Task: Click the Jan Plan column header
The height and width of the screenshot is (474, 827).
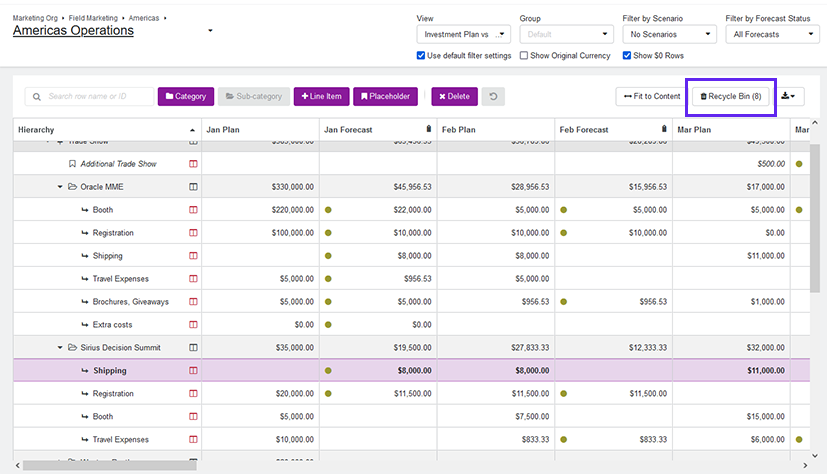Action: [260, 130]
